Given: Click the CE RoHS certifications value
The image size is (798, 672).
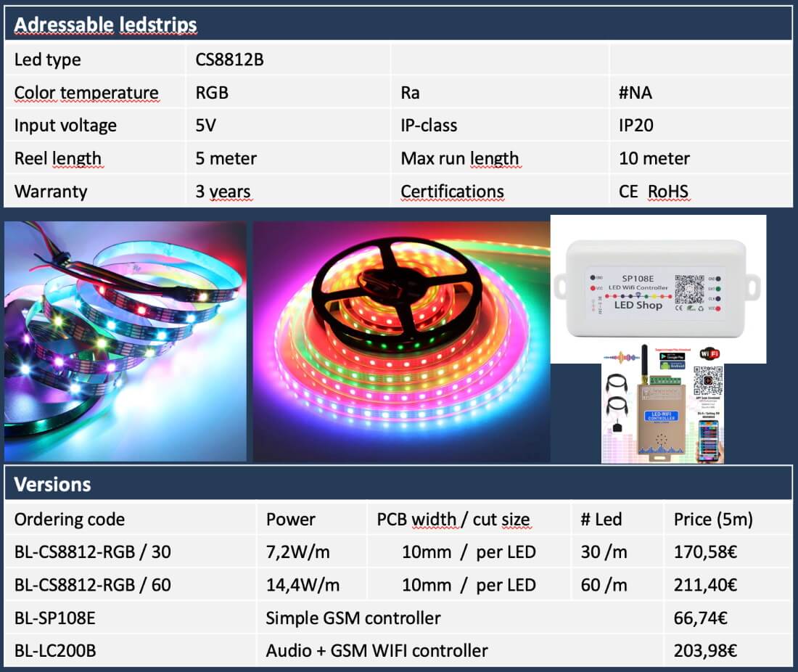Looking at the screenshot, I should [653, 192].
